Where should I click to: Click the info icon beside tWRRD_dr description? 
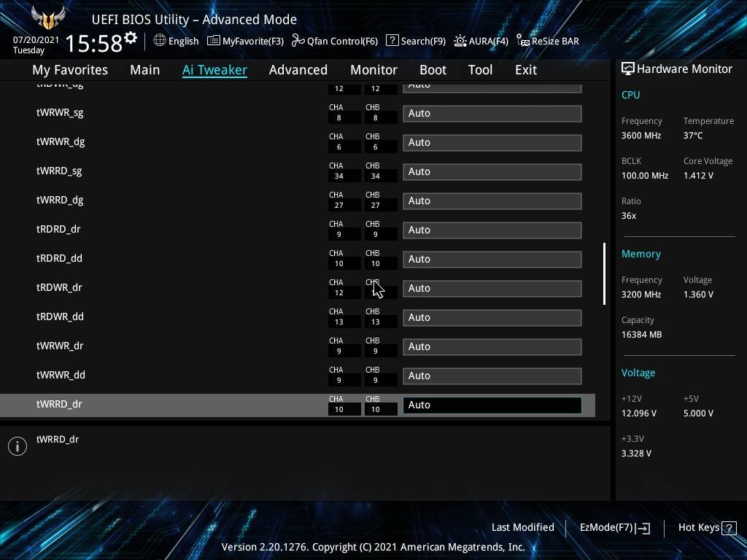pyautogui.click(x=18, y=446)
